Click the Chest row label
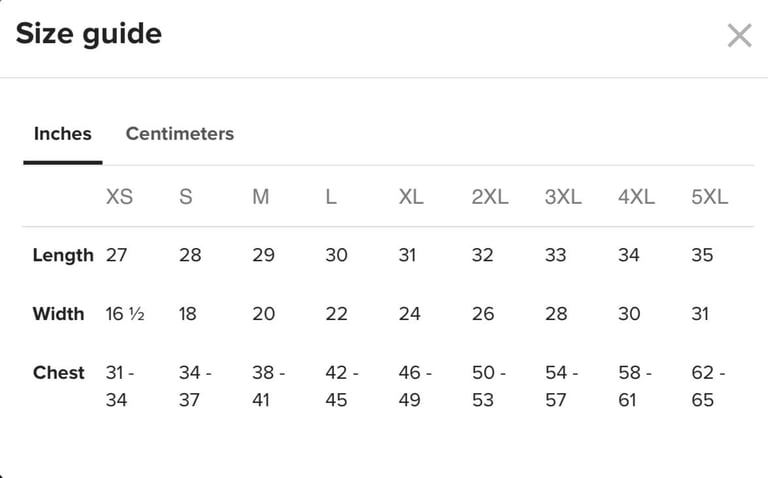 click(x=59, y=373)
